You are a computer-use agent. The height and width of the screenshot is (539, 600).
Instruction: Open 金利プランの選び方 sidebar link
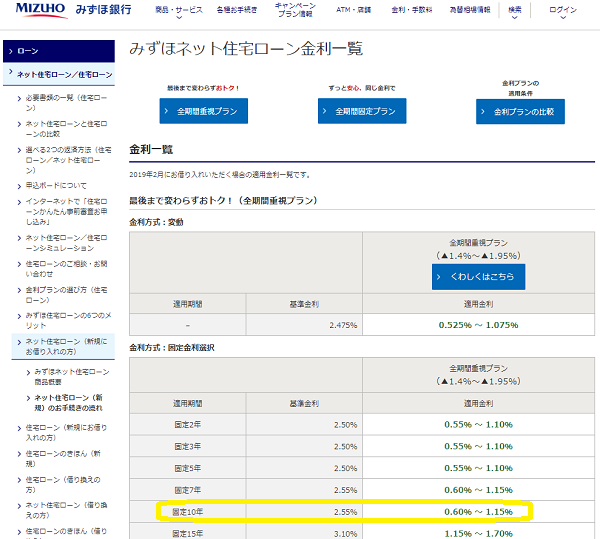[x=66, y=295]
